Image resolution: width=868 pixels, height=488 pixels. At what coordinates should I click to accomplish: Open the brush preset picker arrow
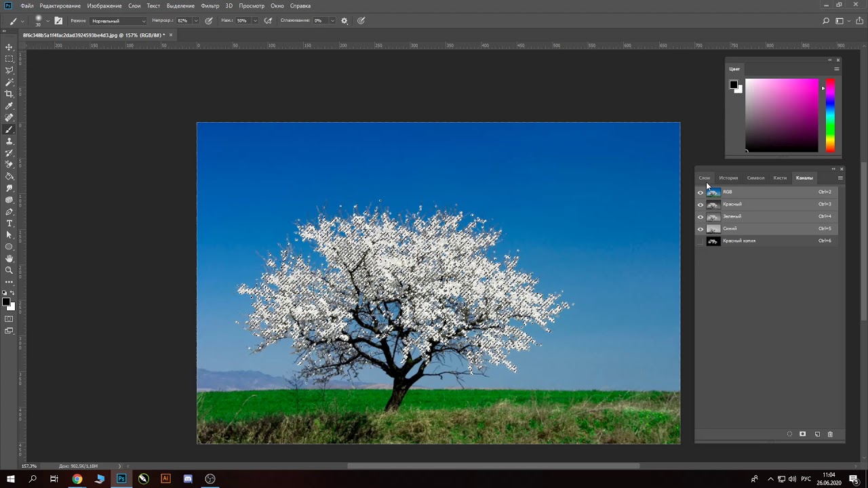tap(47, 20)
